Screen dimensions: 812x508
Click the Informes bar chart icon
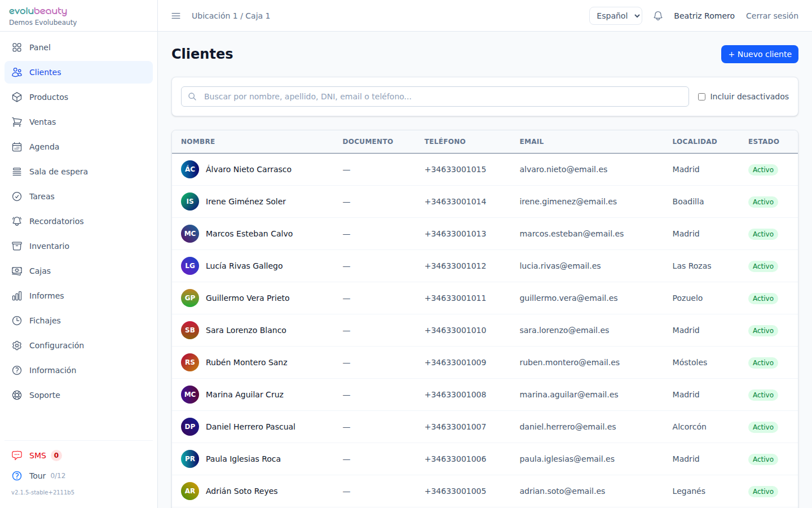pos(17,296)
